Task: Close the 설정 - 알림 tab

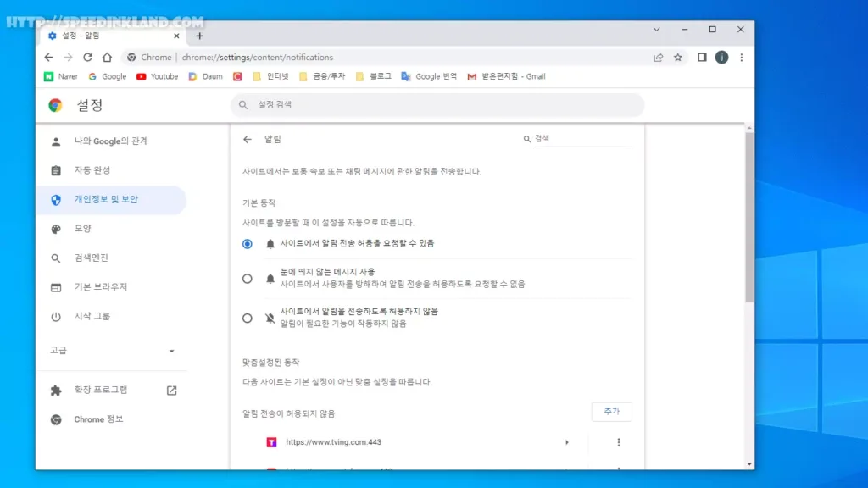Action: point(176,36)
